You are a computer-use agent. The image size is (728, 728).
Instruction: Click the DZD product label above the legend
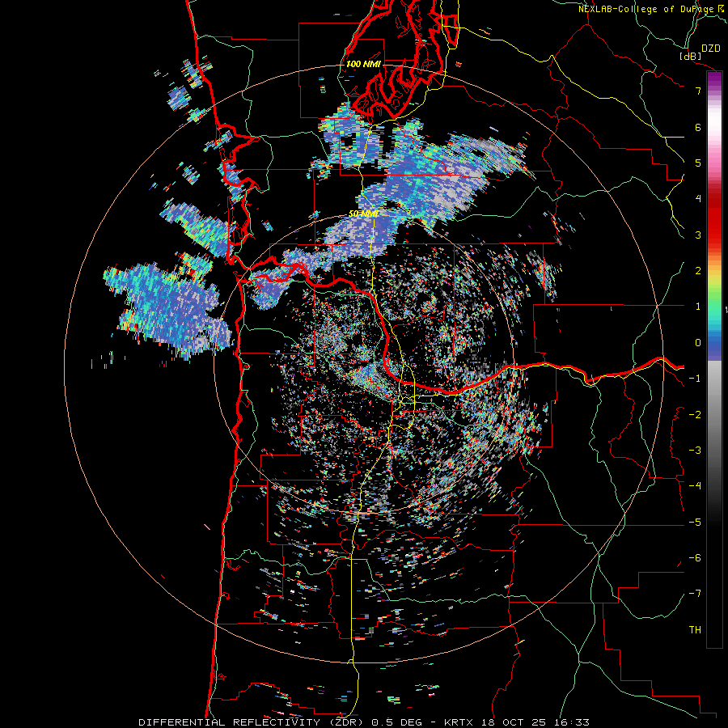tap(710, 49)
